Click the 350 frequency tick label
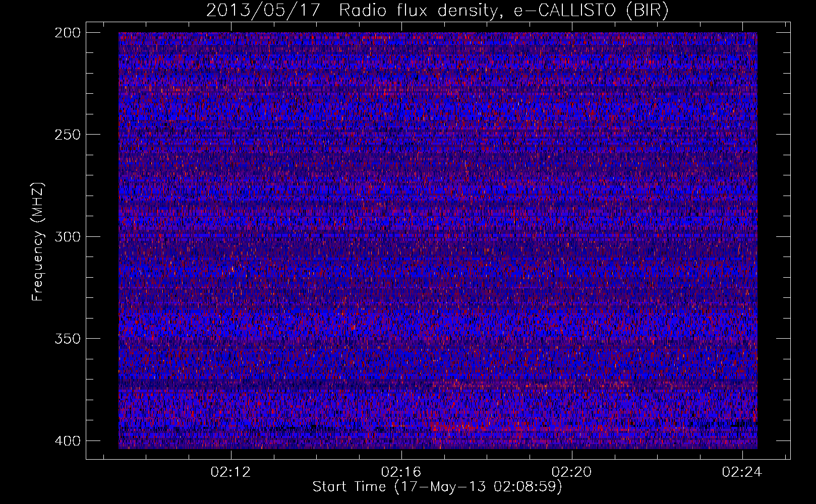816x504 pixels. [x=67, y=338]
